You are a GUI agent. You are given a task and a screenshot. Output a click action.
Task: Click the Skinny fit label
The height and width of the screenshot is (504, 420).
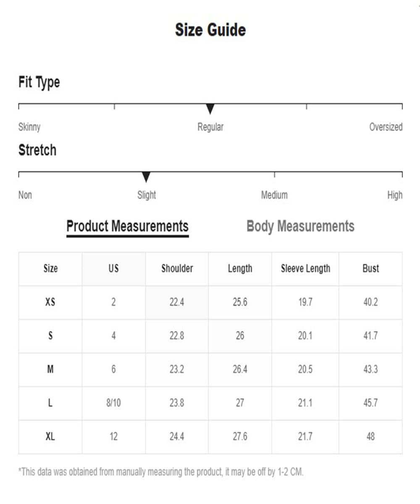[x=29, y=127]
